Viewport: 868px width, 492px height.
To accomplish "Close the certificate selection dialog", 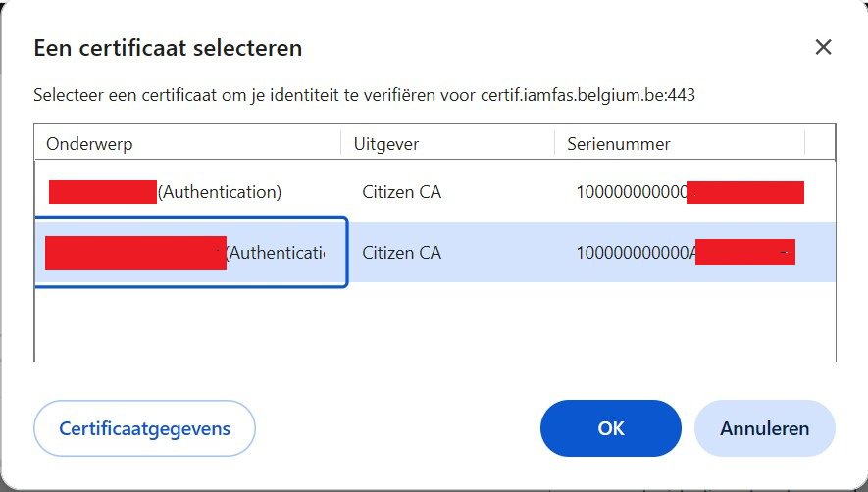I will tap(823, 47).
